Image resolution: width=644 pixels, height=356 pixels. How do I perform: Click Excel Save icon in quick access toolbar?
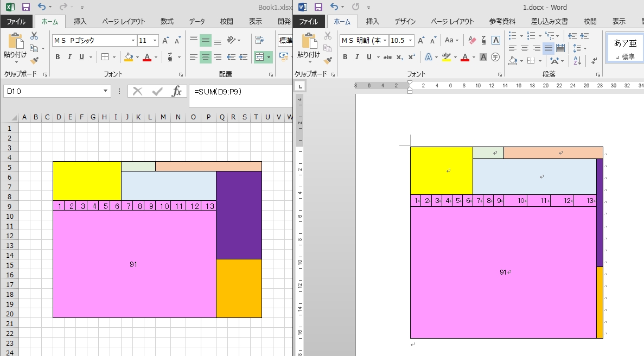pyautogui.click(x=26, y=7)
